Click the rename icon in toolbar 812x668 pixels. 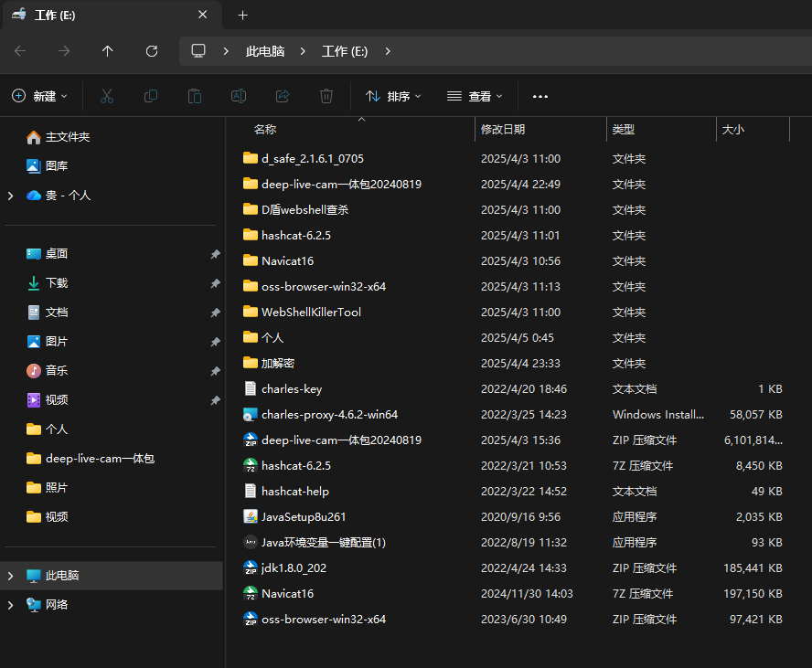(x=238, y=96)
